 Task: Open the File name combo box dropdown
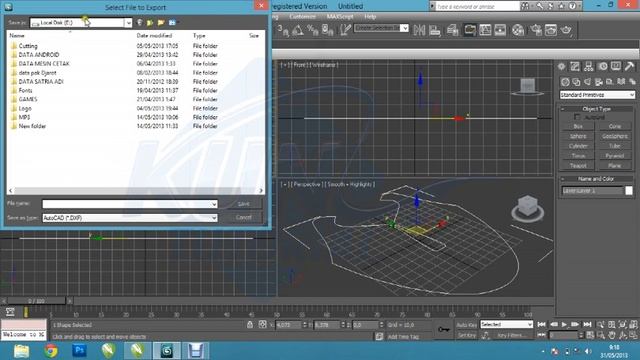pyautogui.click(x=214, y=204)
